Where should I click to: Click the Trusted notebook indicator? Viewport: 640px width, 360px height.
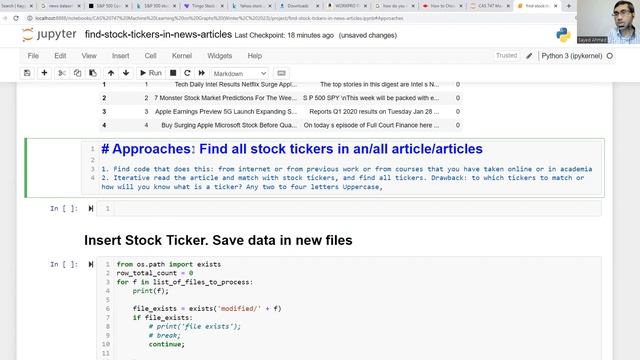[506, 56]
